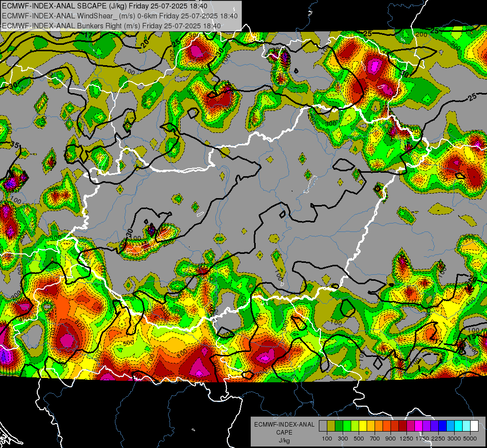Click the WindShear 0-6km header line
The width and height of the screenshot is (487, 448).
click(119, 16)
